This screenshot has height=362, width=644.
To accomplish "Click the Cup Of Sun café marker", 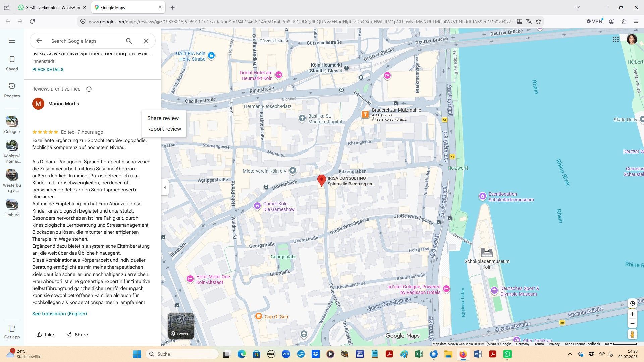I will click(x=258, y=316).
